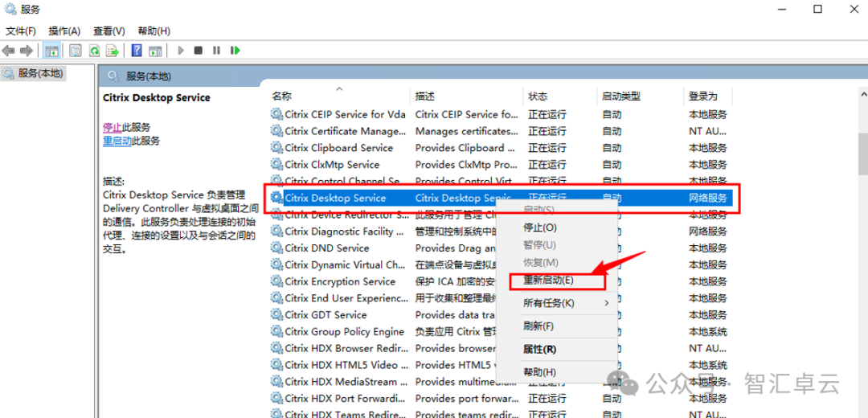This screenshot has width=868, height=418.
Task: Click the gear icon beside Citrix GDT Service
Action: [276, 314]
